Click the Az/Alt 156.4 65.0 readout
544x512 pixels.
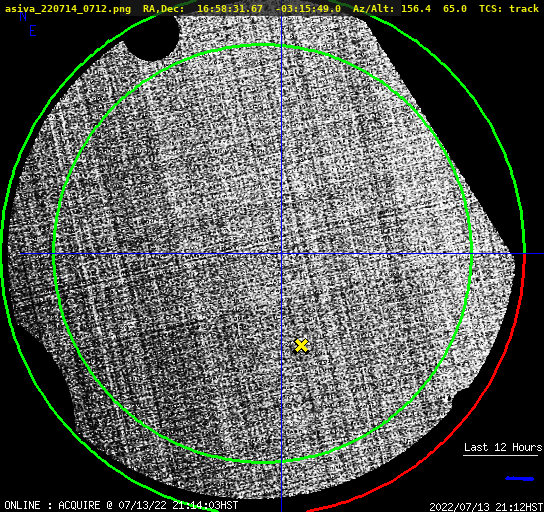pyautogui.click(x=410, y=8)
